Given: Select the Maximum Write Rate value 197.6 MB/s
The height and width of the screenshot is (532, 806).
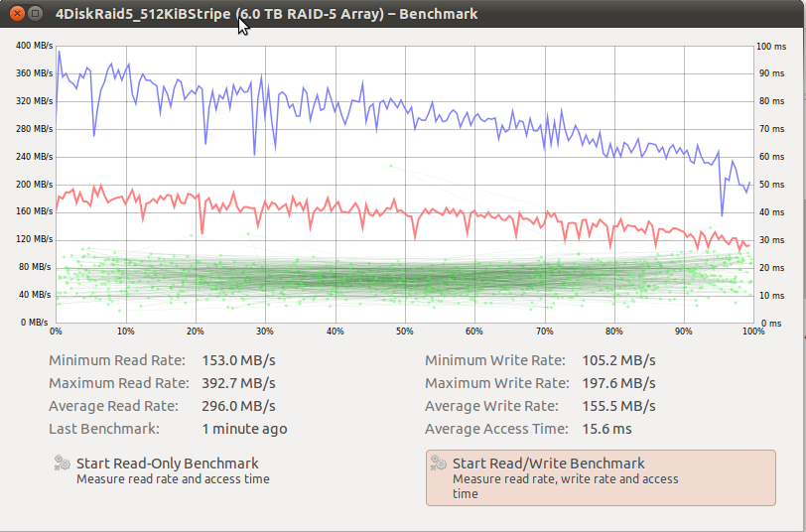Looking at the screenshot, I should pos(618,383).
